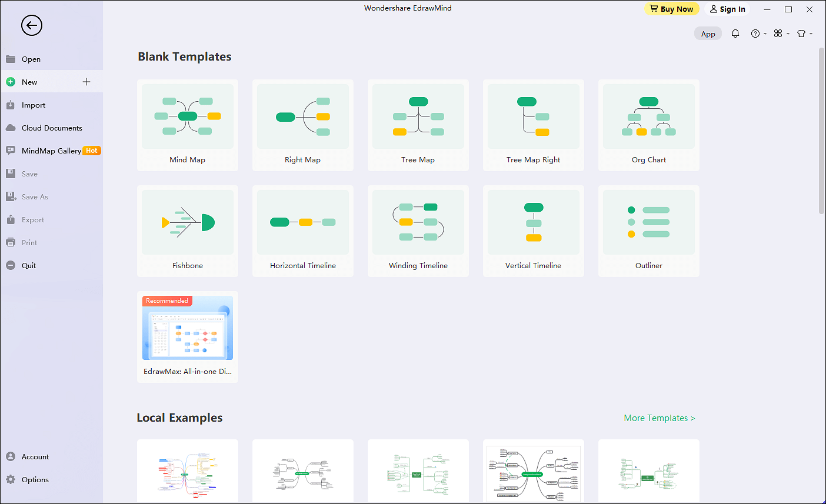Click the MindMap Gallery sidebar icon
826x504 pixels.
point(11,151)
